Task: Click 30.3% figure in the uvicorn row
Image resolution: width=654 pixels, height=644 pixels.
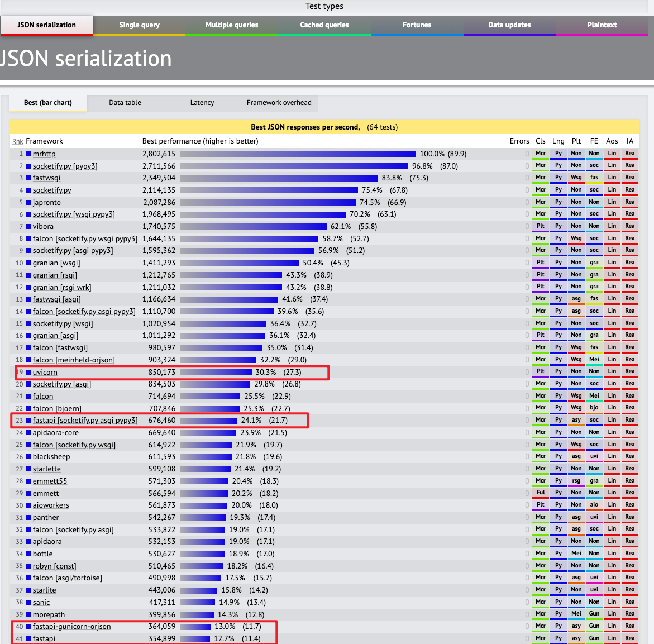Action: pos(266,372)
